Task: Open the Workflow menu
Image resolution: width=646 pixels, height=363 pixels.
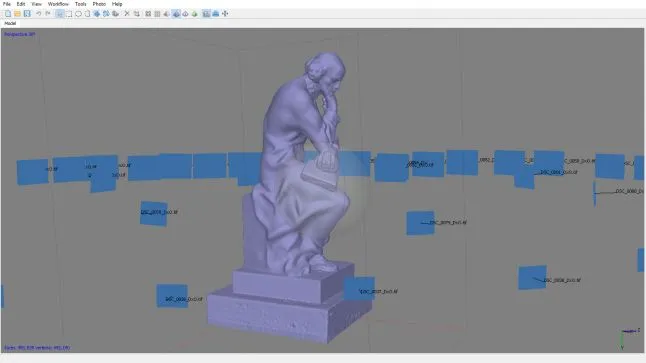Action: click(58, 4)
